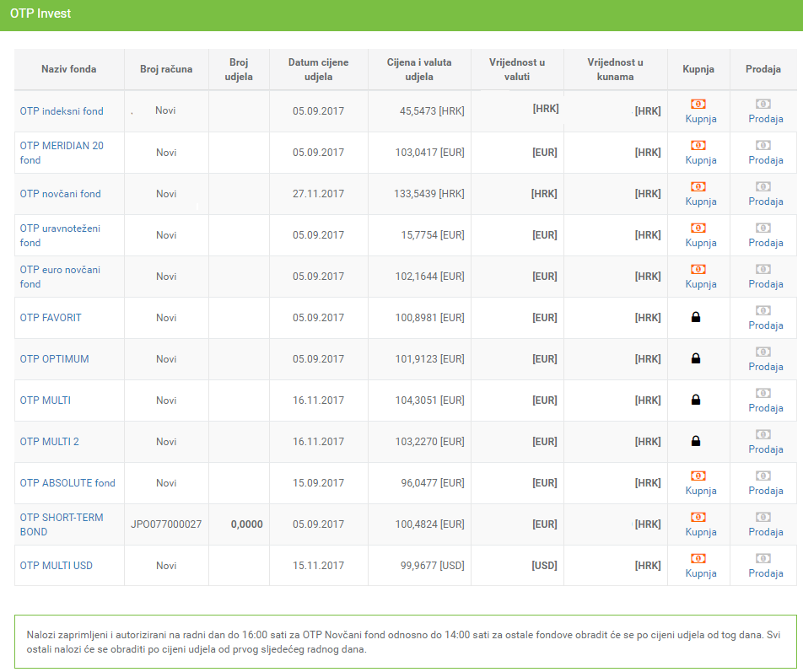This screenshot has height=672, width=803.
Task: Click the Naziv fonda column header
Action: click(68, 69)
